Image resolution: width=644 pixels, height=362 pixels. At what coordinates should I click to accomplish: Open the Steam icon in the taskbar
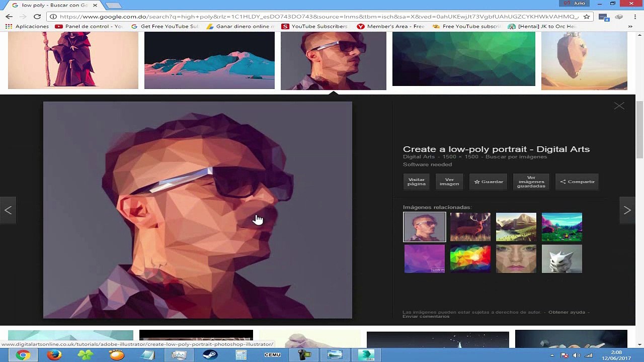click(210, 355)
